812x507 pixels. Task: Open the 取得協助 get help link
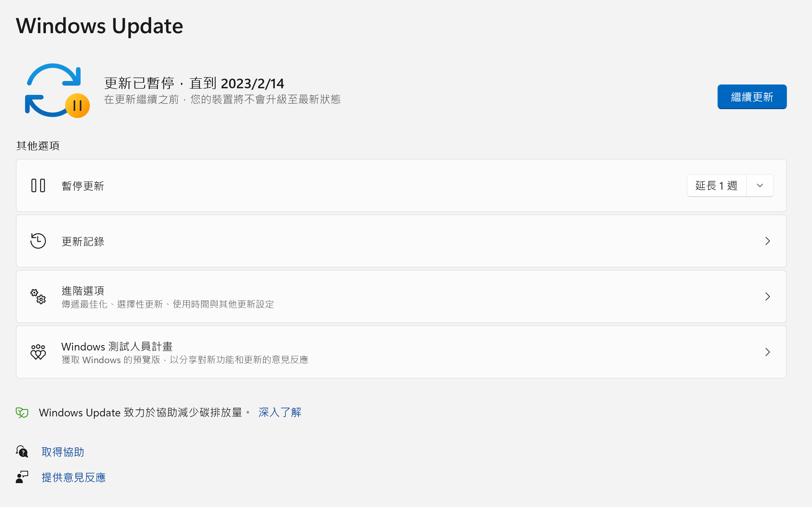(63, 452)
